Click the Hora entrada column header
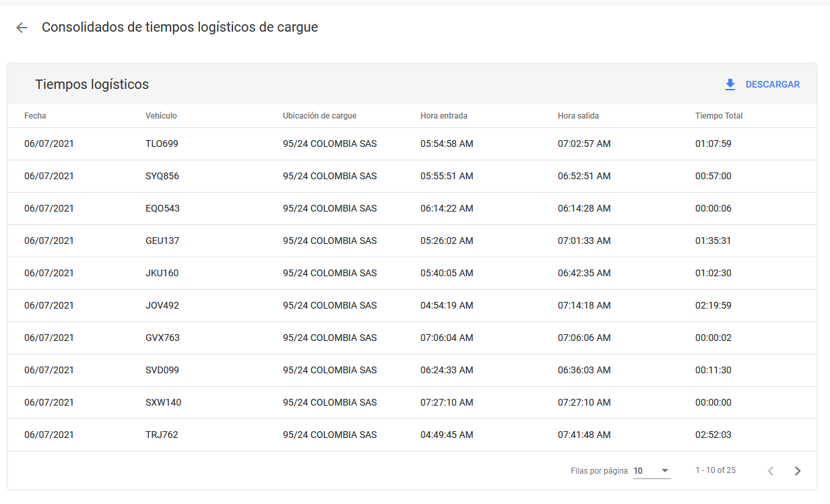The image size is (830, 504). tap(443, 116)
